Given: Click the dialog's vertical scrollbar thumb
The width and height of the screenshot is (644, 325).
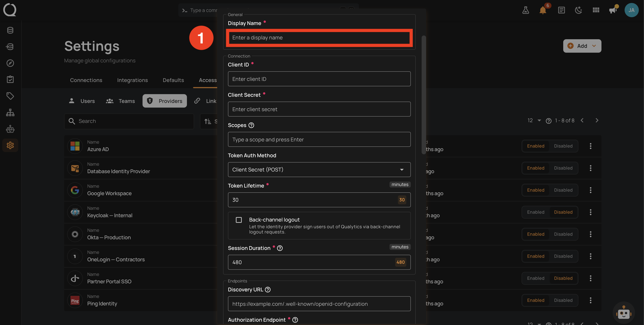Looking at the screenshot, I should click(x=423, y=95).
